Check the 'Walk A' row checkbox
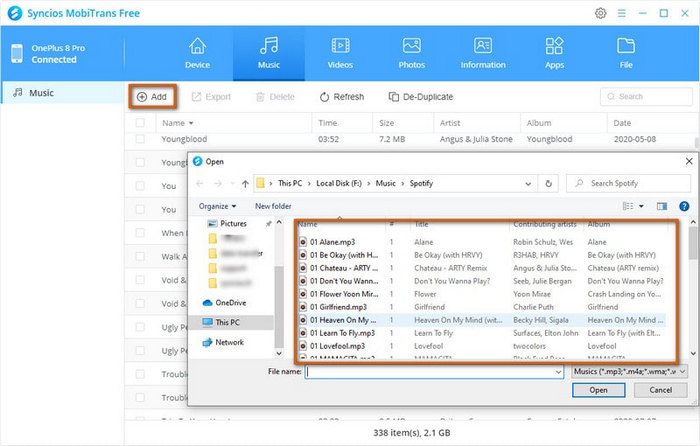700x446 pixels. tap(140, 256)
